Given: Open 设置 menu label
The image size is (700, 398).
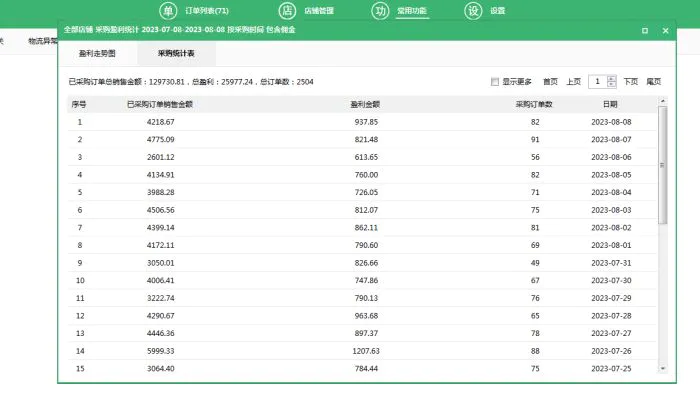Looking at the screenshot, I should pos(497,11).
